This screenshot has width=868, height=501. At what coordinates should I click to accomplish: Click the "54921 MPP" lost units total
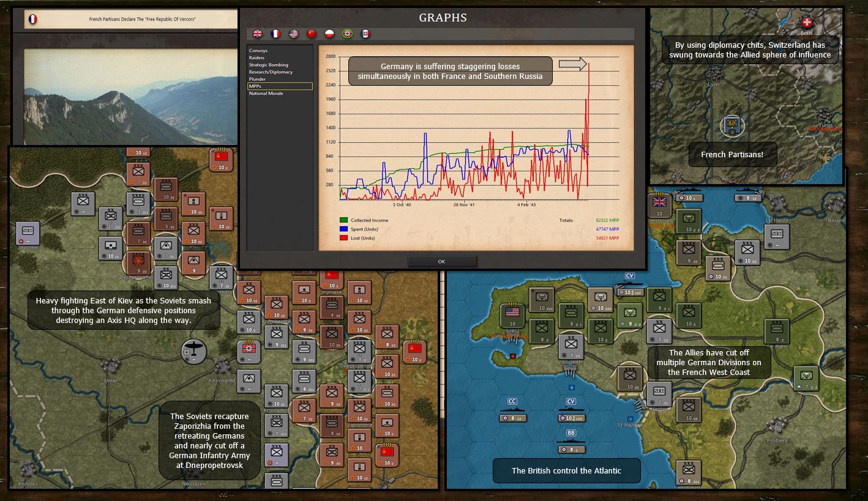point(607,238)
